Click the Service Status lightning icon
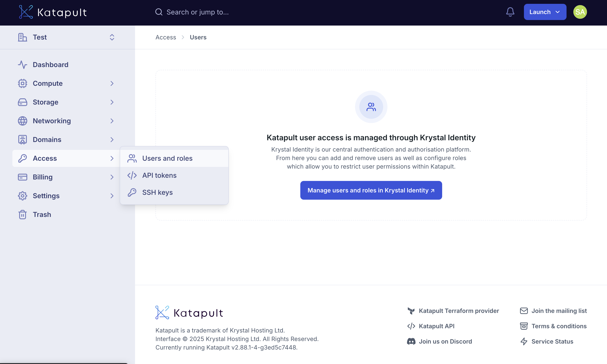607x364 pixels. tap(524, 341)
